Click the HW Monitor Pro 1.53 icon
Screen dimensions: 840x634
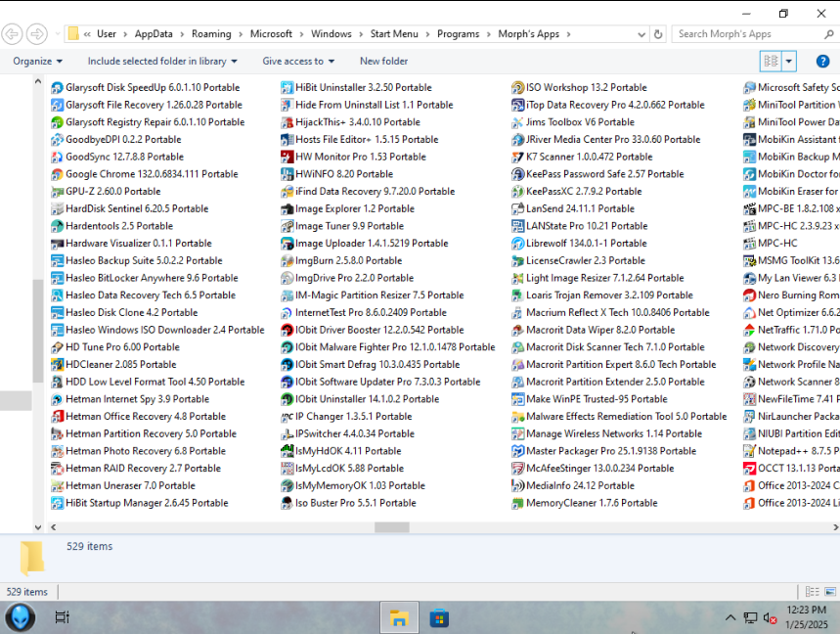tap(287, 157)
